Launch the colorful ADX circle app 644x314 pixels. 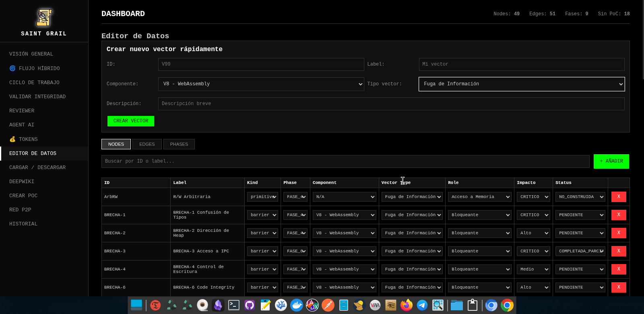click(x=312, y=306)
